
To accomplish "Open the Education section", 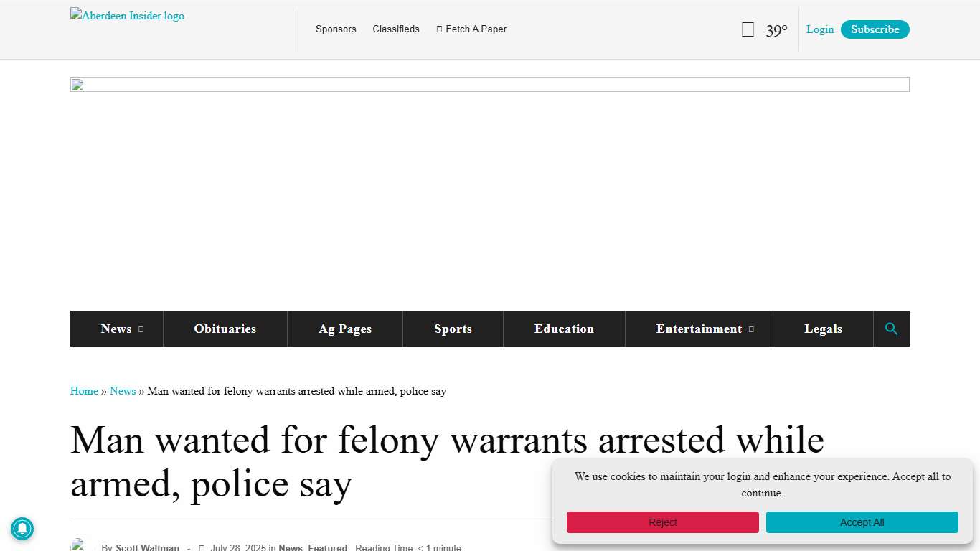I will pyautogui.click(x=564, y=329).
